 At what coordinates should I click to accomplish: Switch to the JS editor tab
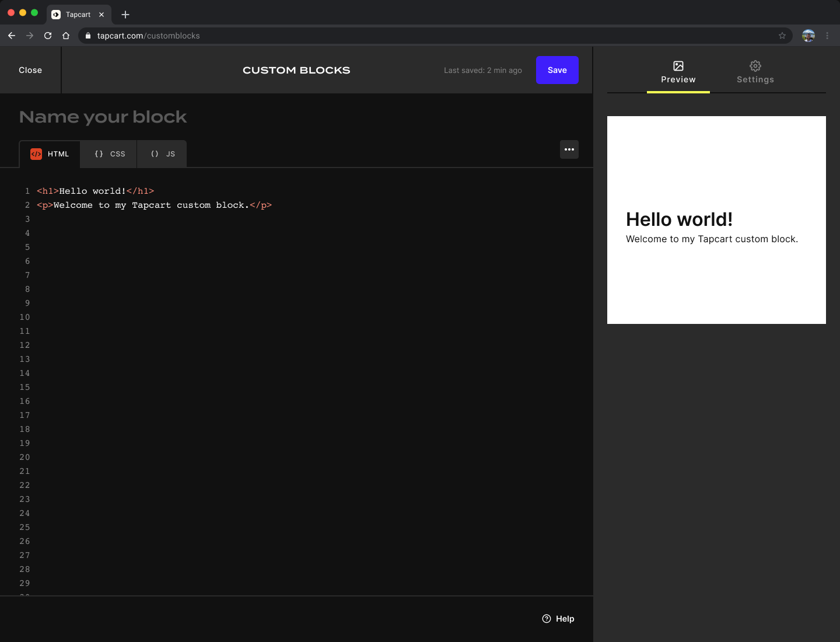(162, 154)
